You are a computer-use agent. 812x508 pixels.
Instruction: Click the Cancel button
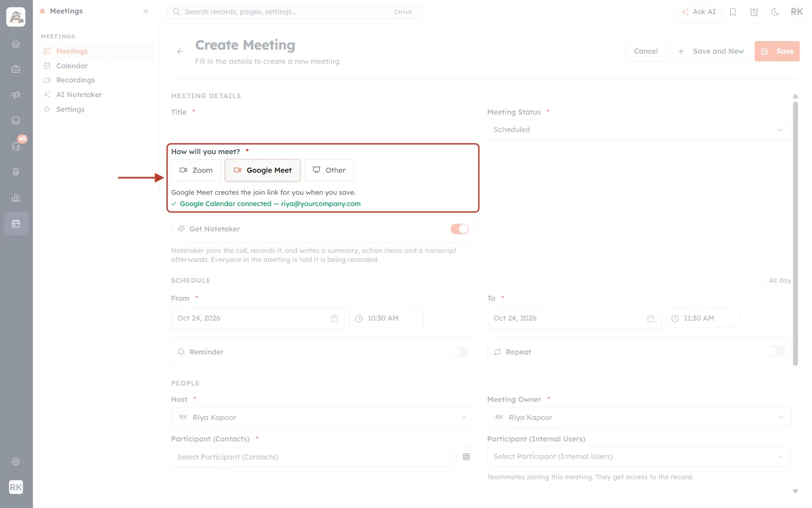click(x=646, y=51)
